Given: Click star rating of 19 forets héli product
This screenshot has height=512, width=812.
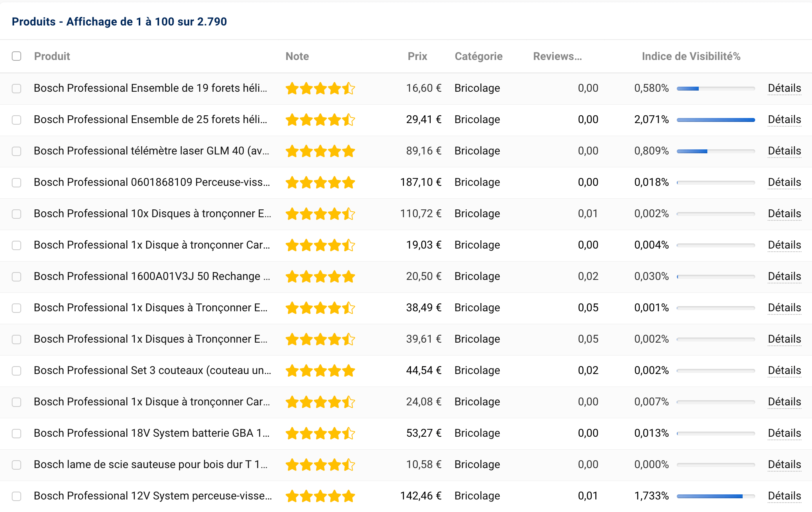Looking at the screenshot, I should pyautogui.click(x=320, y=89).
